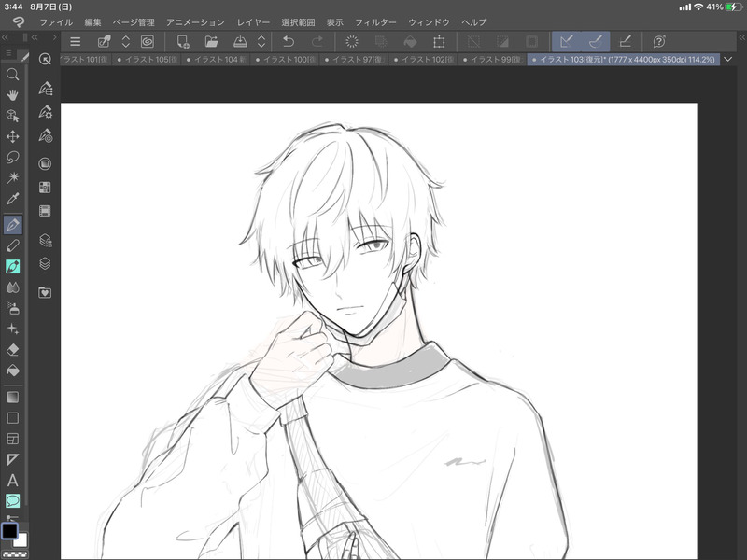The height and width of the screenshot is (560, 747).
Task: Open the Material heart folder palette
Action: [x=45, y=292]
